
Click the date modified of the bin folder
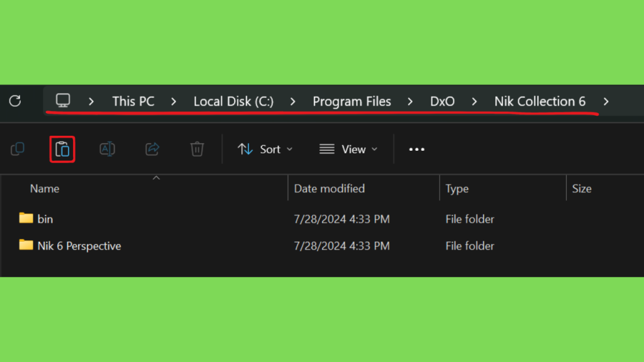tap(341, 219)
